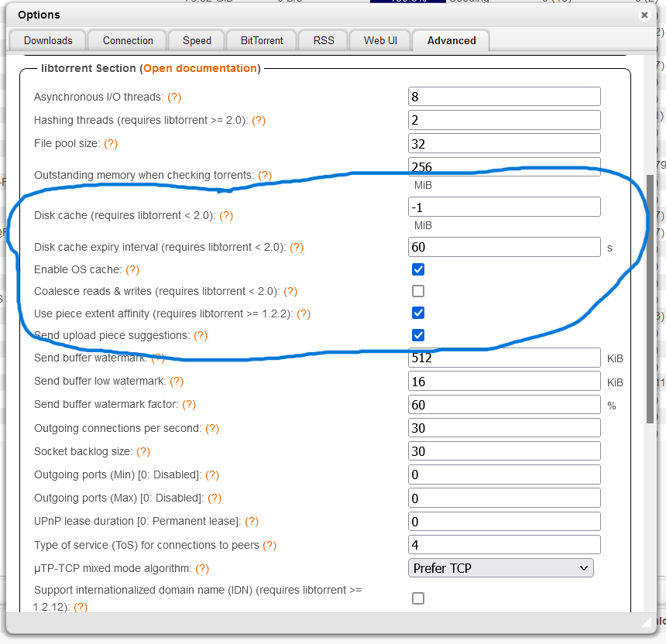Open the libtorrent documentation link
The height and width of the screenshot is (644, 666).
click(x=200, y=68)
